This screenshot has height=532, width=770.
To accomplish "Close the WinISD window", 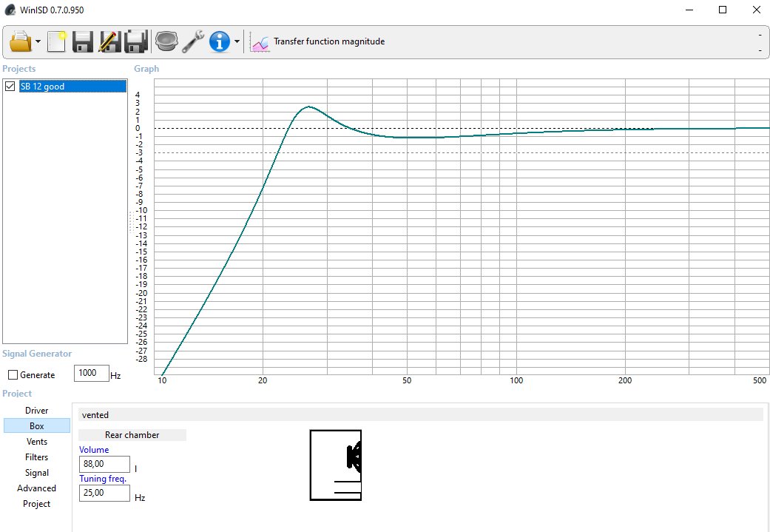I will [x=756, y=10].
